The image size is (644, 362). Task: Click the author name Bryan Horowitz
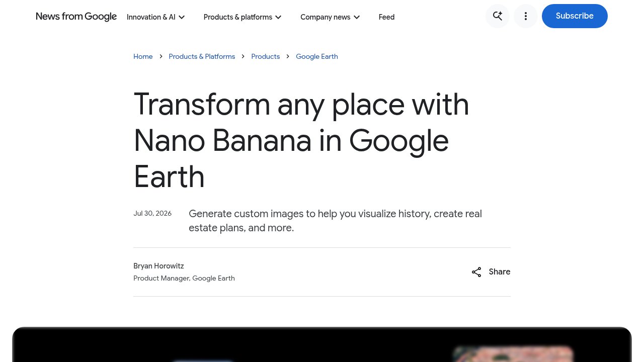(x=158, y=266)
